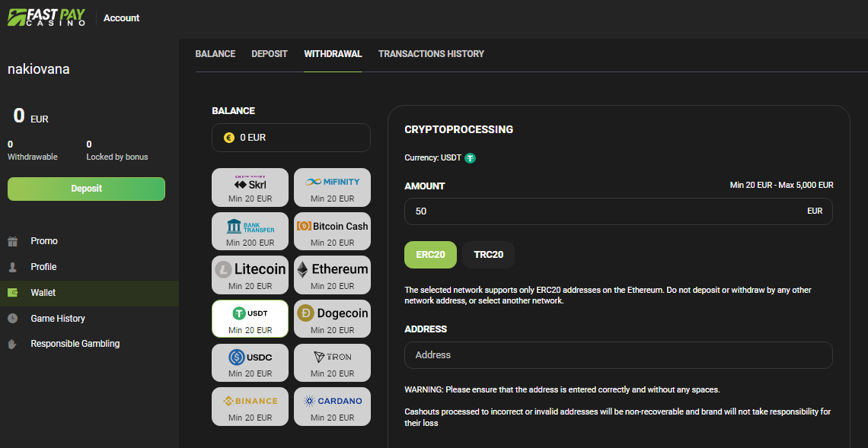Click the green Deposit button
This screenshot has height=448, width=868.
(x=86, y=189)
